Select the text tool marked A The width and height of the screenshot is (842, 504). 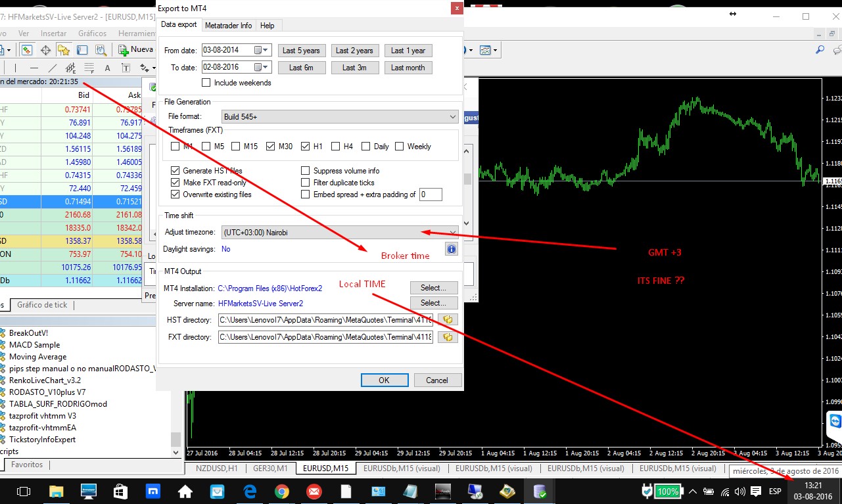[x=107, y=68]
